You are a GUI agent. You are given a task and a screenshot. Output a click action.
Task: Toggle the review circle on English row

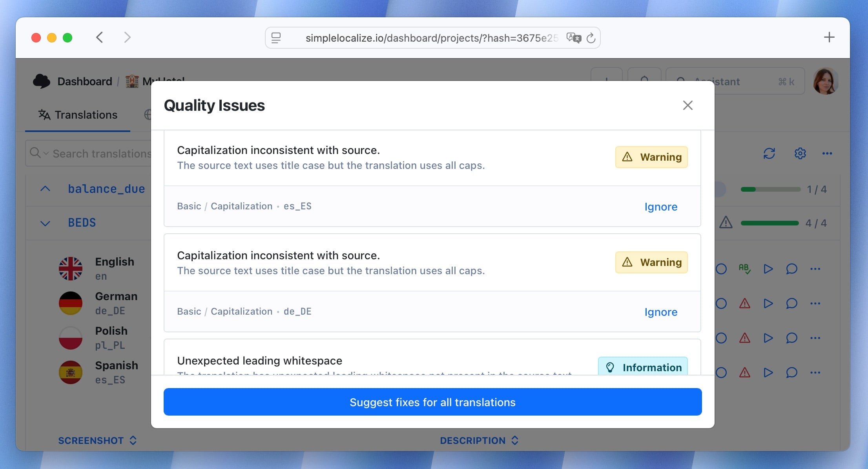(721, 269)
